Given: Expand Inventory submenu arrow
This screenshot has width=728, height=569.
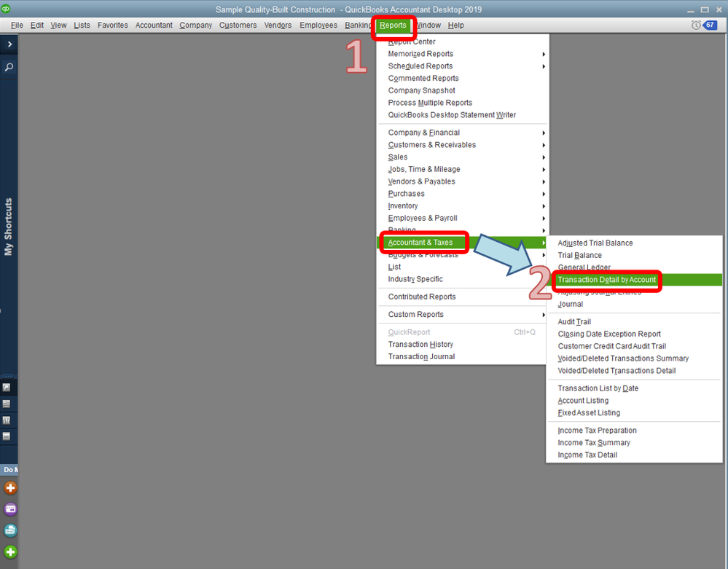Looking at the screenshot, I should click(x=543, y=206).
